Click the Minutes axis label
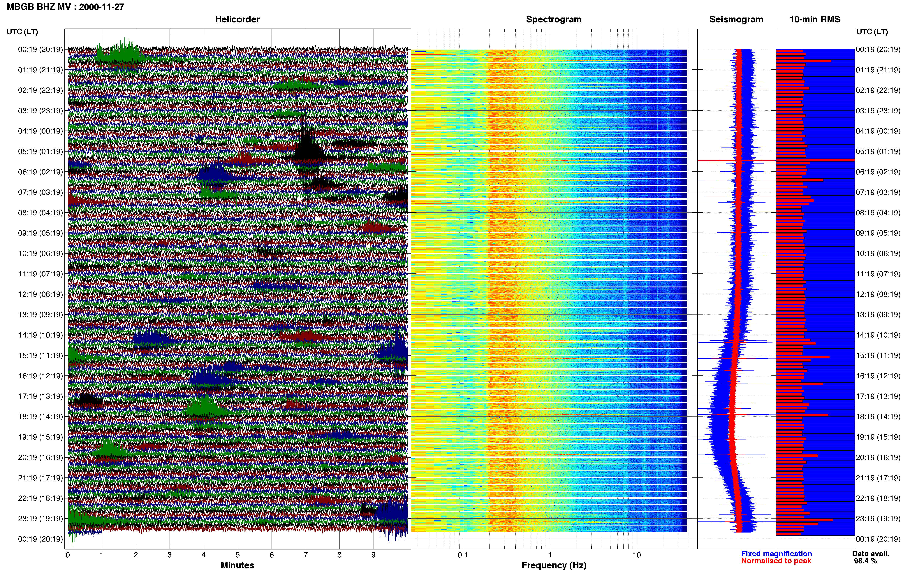The width and height of the screenshot is (924, 578). tap(237, 565)
